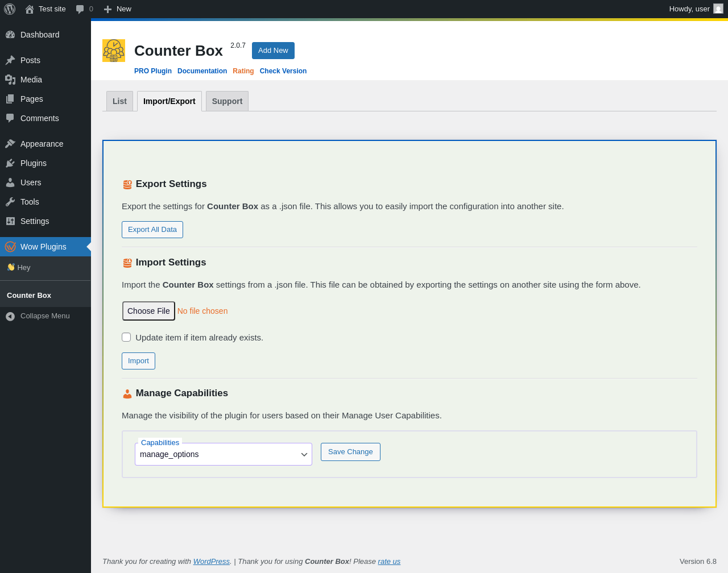728x573 pixels.
Task: Open Counter Box submenu item
Action: tap(45, 295)
